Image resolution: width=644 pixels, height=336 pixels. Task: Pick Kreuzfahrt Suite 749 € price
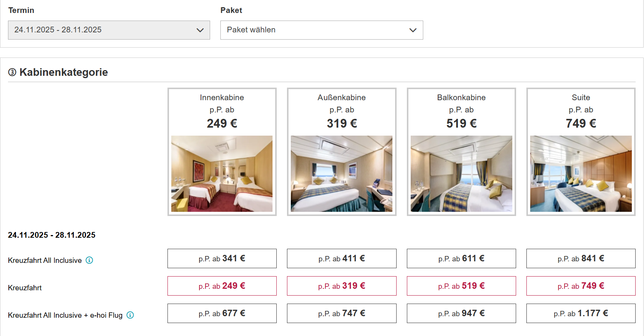click(581, 286)
